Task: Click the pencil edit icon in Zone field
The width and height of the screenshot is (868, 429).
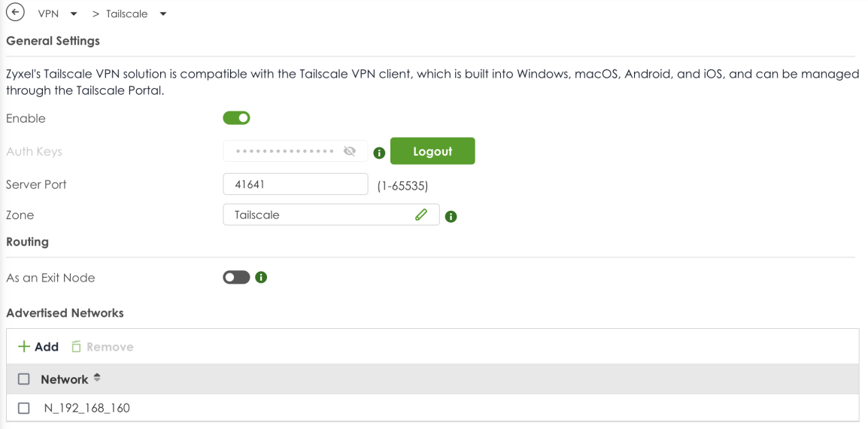Action: 421,214
